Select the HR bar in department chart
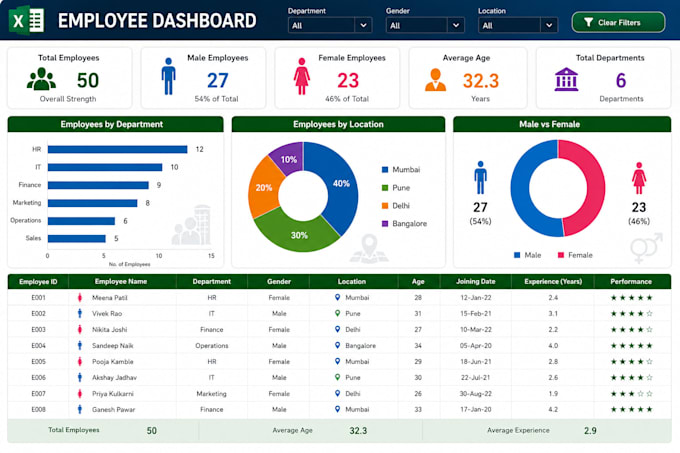 (118, 149)
